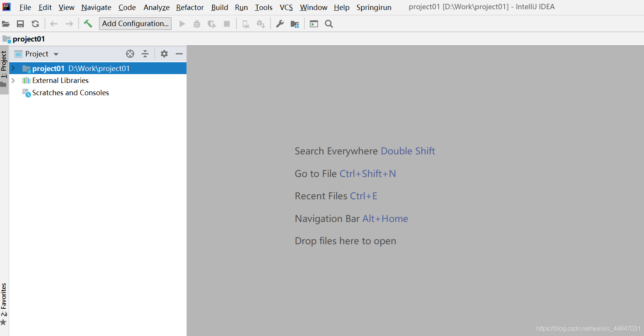Open the Help menu

point(342,7)
